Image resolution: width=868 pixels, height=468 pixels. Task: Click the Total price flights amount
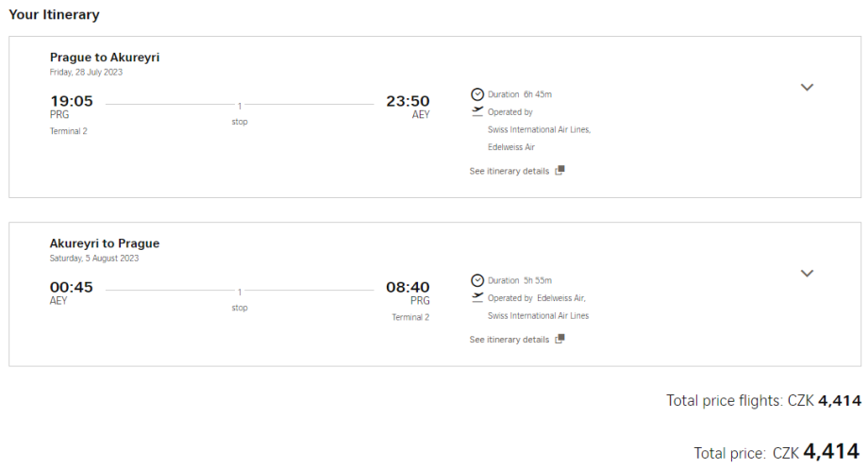839,401
